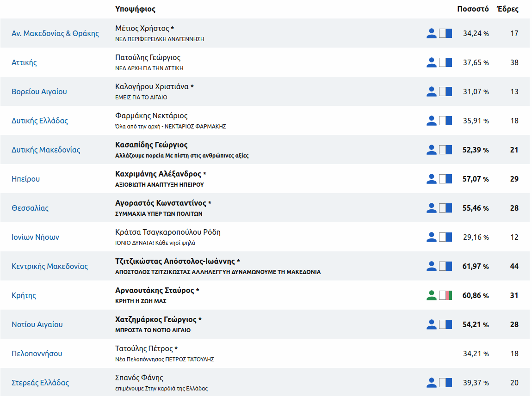Click party name ΝΕΑ ΠΕΡΙΦΕΡΕΙΑΚΗ ΑΝΑΓΕΝΝΗΣΗ

click(160, 39)
